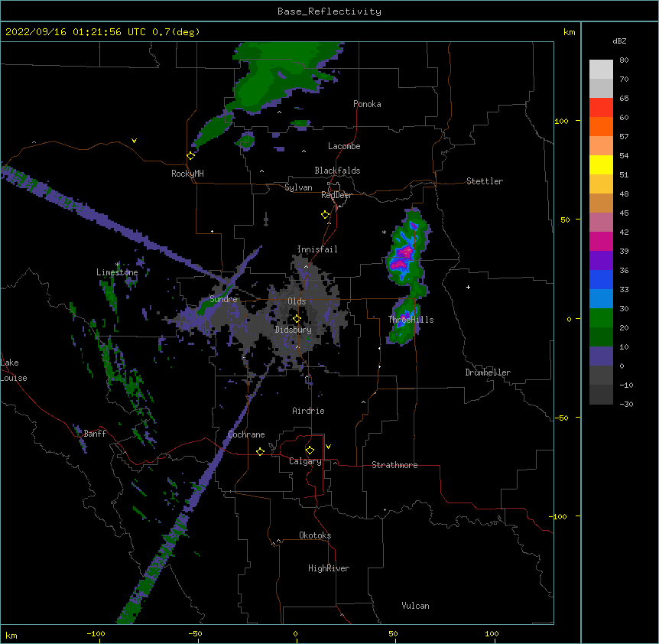Click the yellow 54 dBZ legend swatch
This screenshot has height=644, width=659.
click(x=601, y=164)
